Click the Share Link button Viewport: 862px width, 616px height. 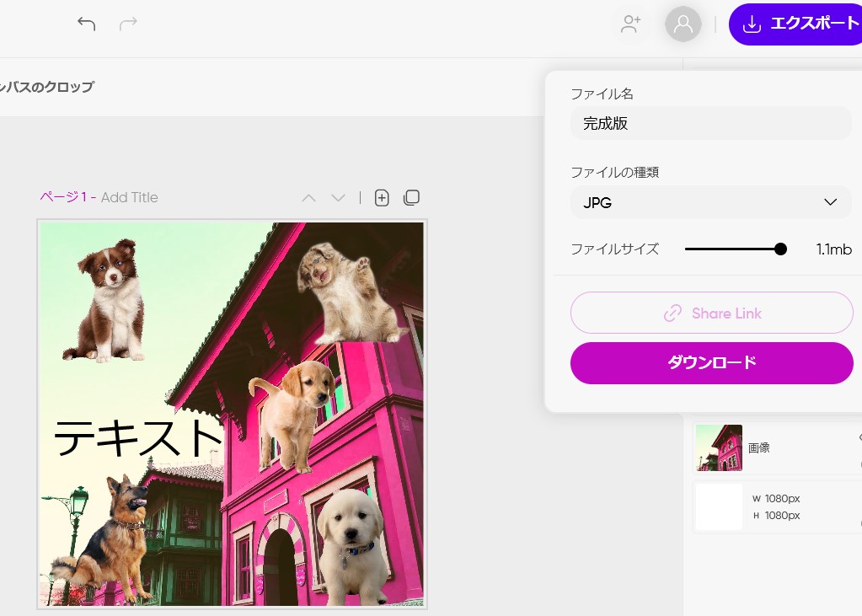tap(711, 313)
